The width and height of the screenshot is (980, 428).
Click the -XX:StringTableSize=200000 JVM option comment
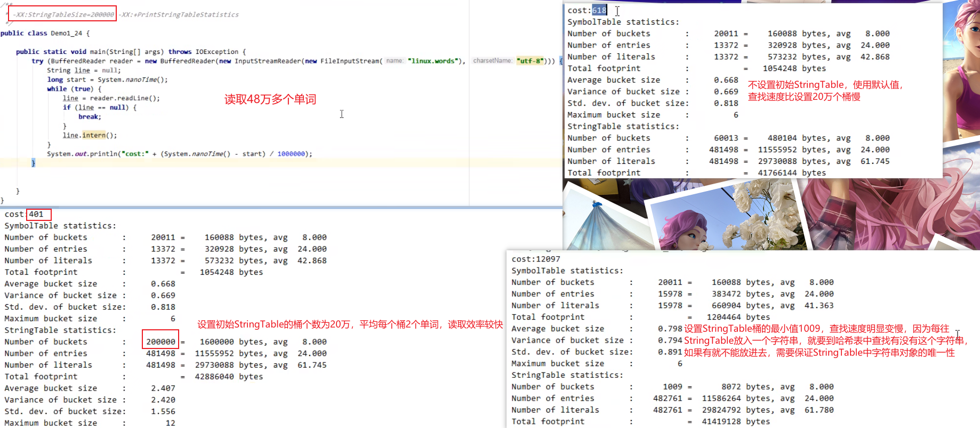[63, 14]
